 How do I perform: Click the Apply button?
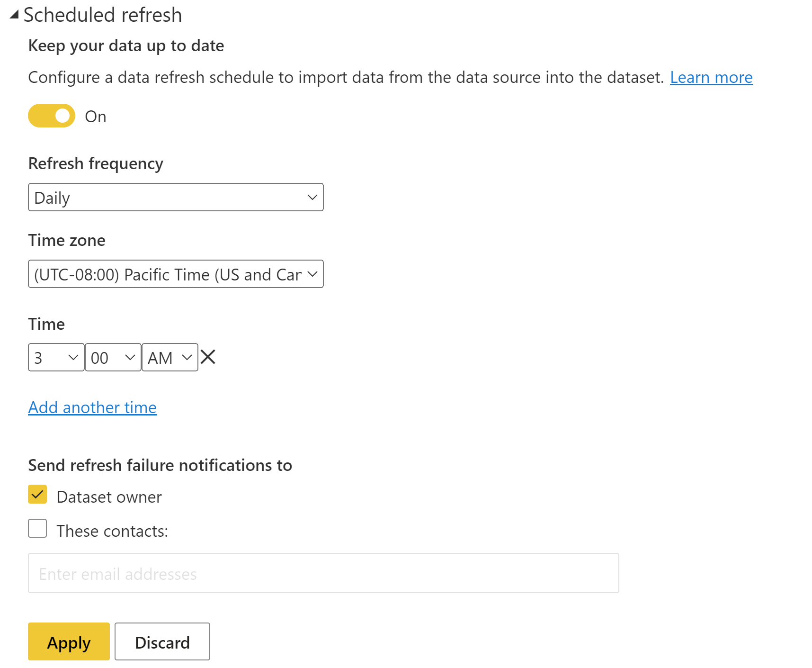point(69,641)
